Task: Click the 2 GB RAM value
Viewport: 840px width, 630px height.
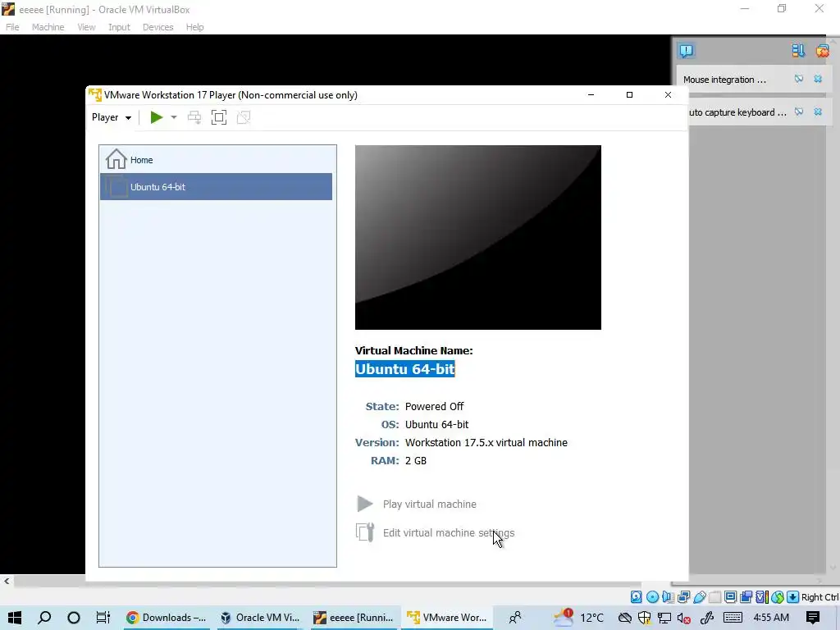Action: 416,461
